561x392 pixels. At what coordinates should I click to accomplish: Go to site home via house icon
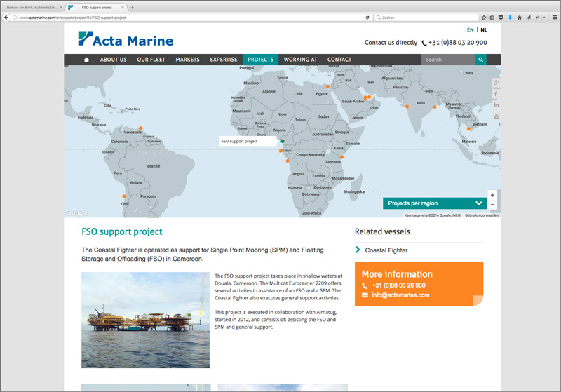(x=86, y=60)
